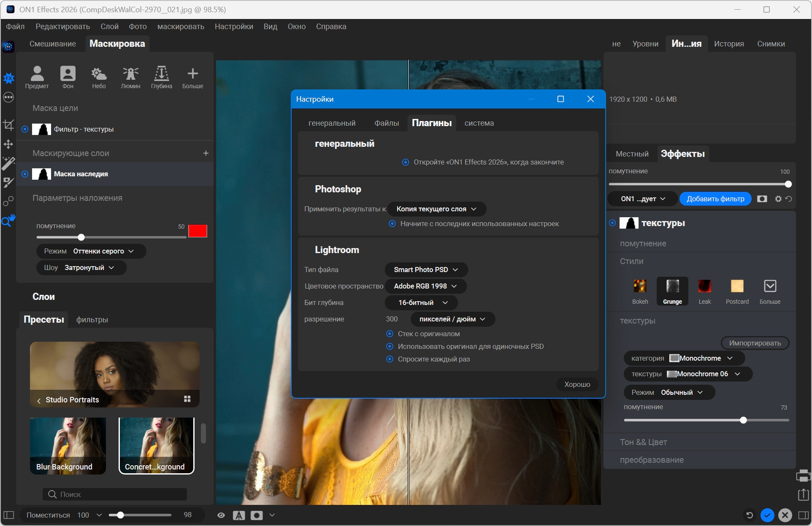Click the Добавить фильтр button
The image size is (812, 526).
[715, 199]
